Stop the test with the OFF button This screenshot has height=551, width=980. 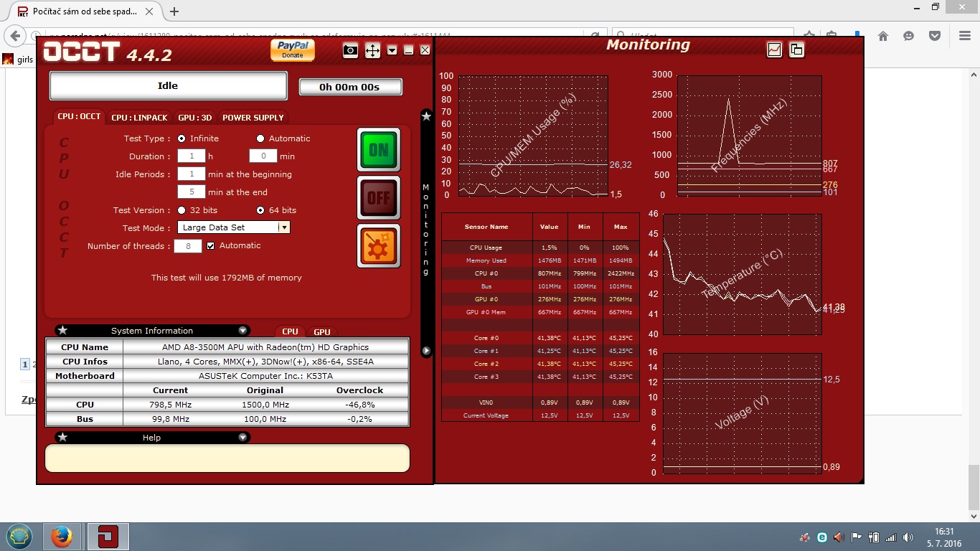click(x=379, y=197)
